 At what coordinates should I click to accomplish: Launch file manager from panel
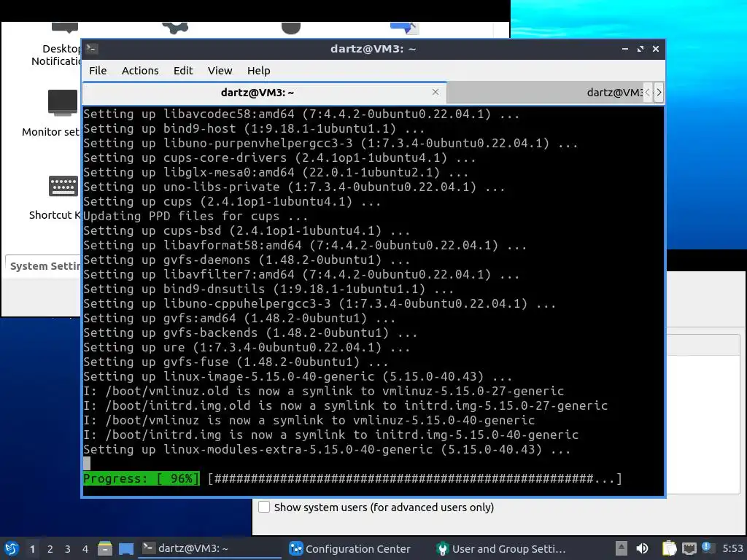[105, 548]
